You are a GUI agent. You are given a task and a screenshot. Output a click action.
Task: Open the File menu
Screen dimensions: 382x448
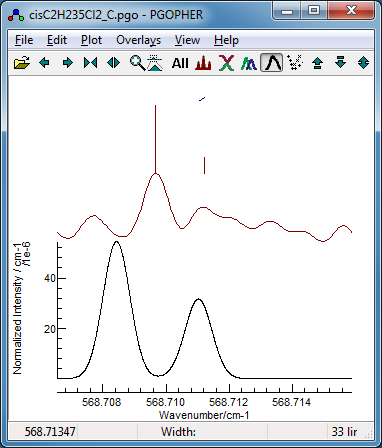(x=24, y=40)
